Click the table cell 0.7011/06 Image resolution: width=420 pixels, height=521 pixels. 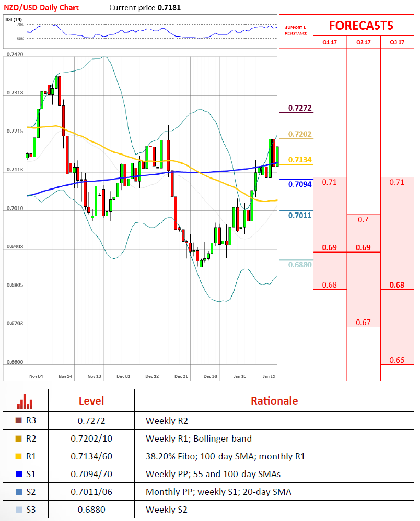point(91,492)
